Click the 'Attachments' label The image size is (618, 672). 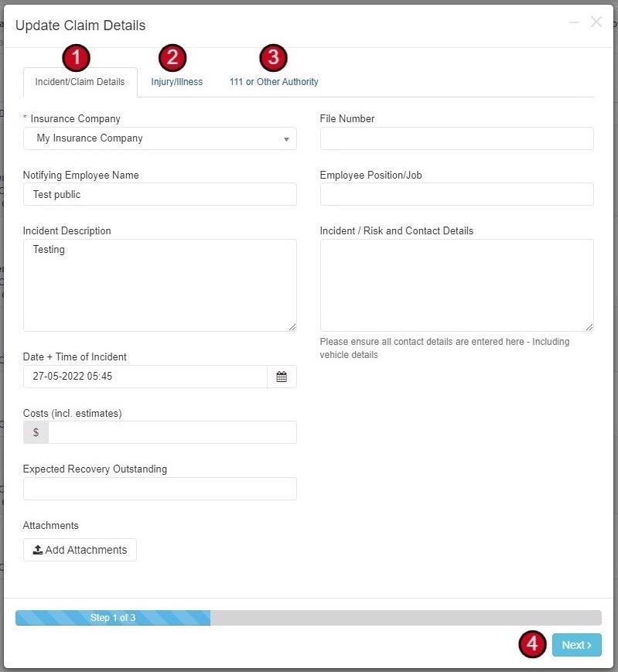pos(50,525)
